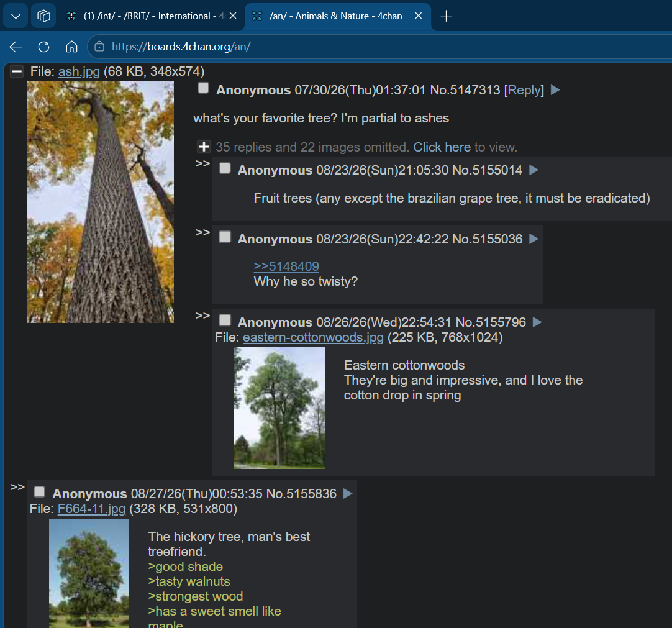Image resolution: width=672 pixels, height=628 pixels.
Task: Open the F664-11.jpg file link
Action: tap(91, 509)
